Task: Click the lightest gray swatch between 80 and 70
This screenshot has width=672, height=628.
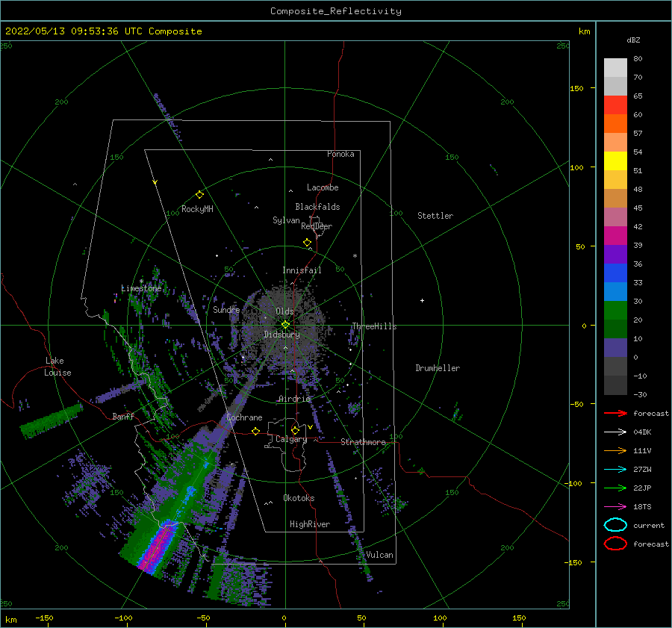Action: point(615,68)
